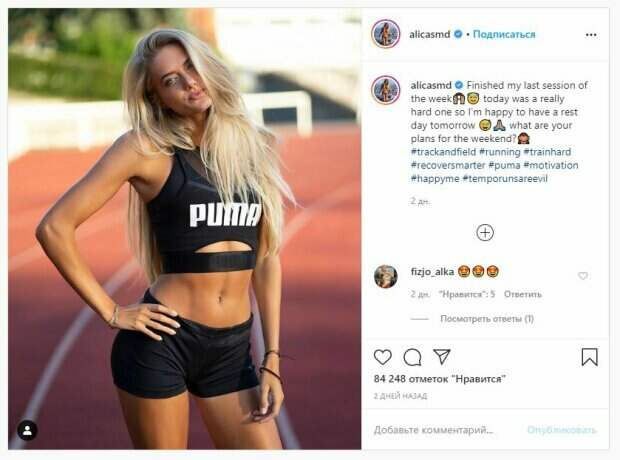
Task: Focus the Добавьте комментарий input field
Action: pos(445,430)
